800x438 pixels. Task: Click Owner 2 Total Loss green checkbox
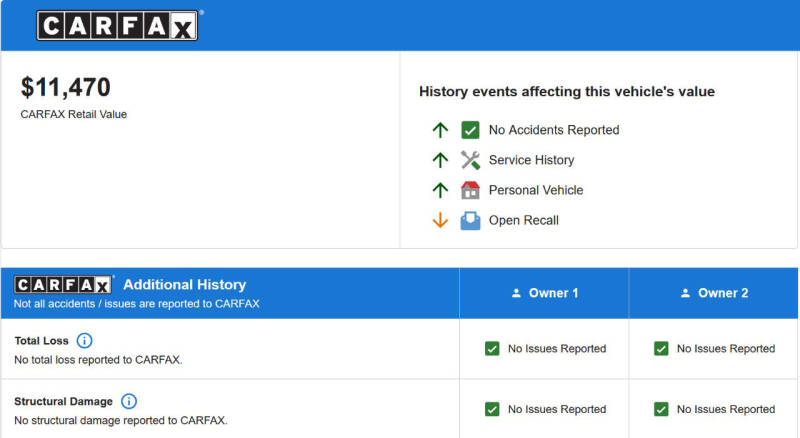(661, 349)
